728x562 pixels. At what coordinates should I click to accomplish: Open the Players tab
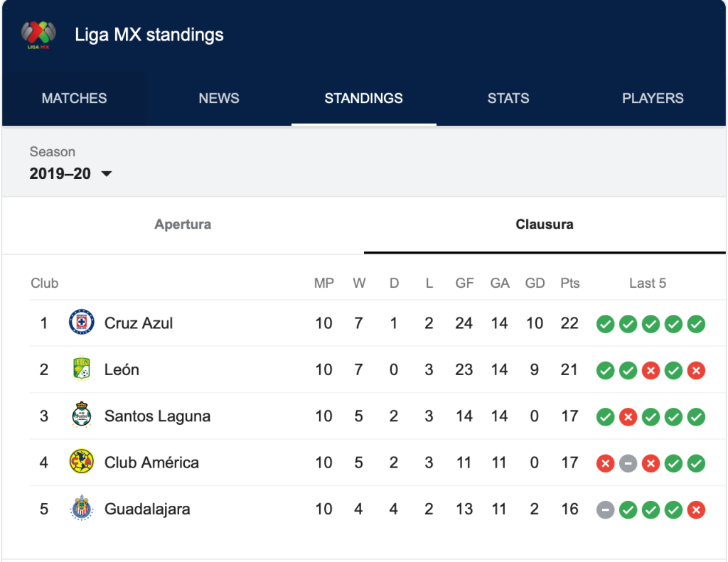point(653,99)
